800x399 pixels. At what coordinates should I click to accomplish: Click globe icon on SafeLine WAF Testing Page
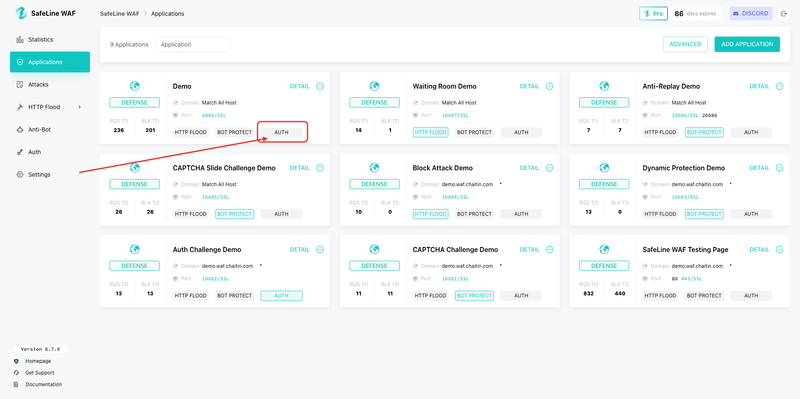tap(604, 249)
